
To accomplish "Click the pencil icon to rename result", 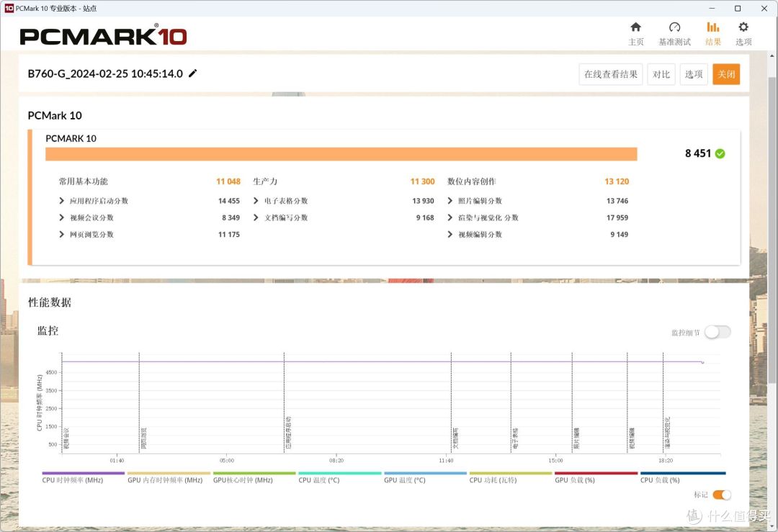I will [193, 73].
